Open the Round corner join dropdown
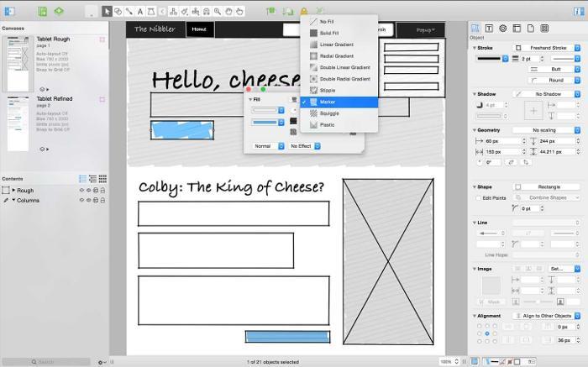The image size is (588, 367). click(554, 81)
